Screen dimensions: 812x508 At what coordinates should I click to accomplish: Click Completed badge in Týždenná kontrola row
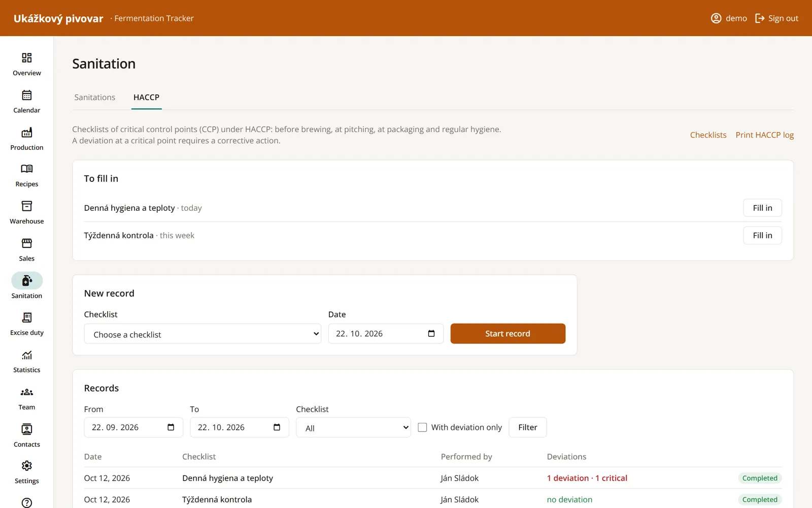coord(759,499)
